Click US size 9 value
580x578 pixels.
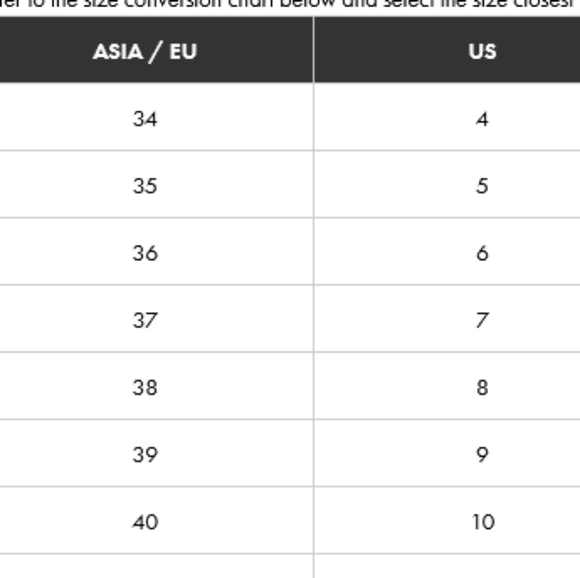tap(482, 454)
